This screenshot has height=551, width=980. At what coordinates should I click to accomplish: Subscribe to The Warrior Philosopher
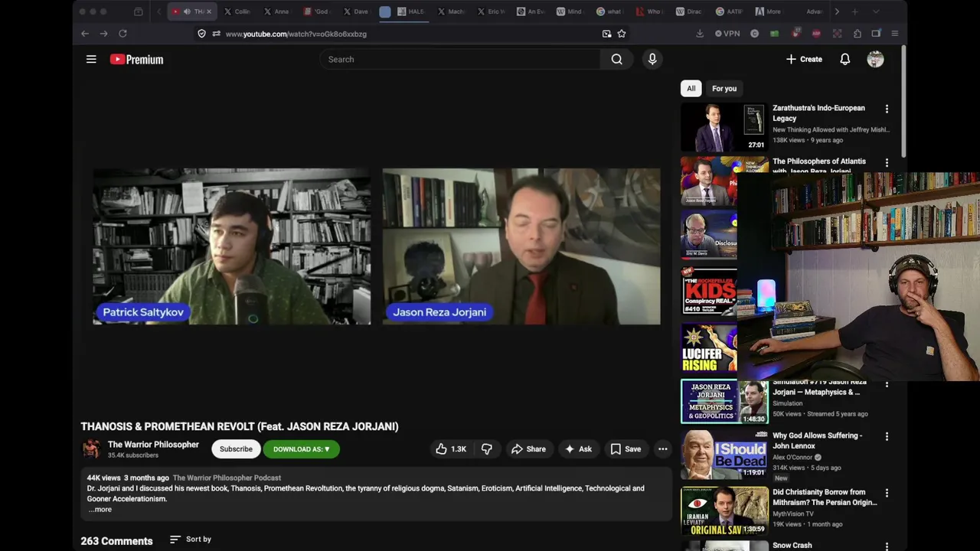click(x=236, y=449)
